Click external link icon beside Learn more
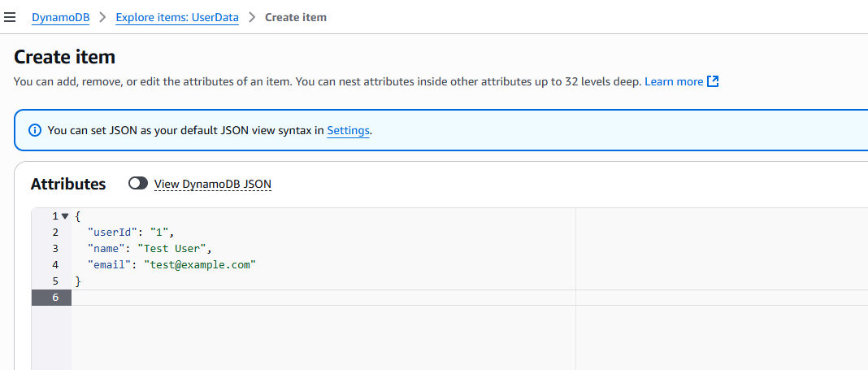Viewport: 868px width, 370px height. tap(713, 82)
